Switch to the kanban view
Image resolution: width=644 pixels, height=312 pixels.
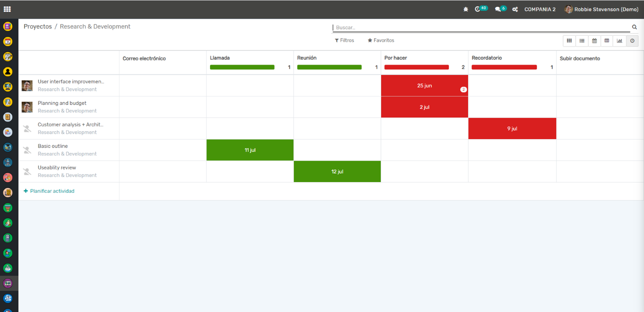point(569,41)
